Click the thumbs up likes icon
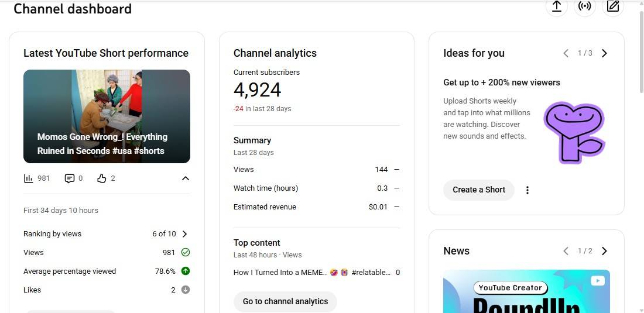The width and height of the screenshot is (644, 313). (102, 178)
